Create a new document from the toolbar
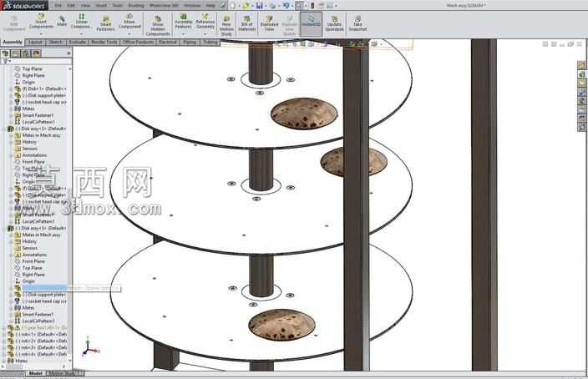Viewport: 588px width, 379px height. click(233, 6)
